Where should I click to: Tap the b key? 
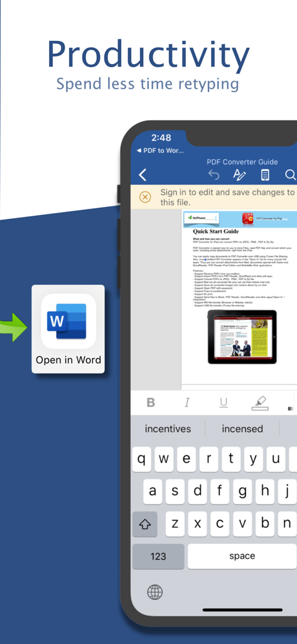coord(264,524)
